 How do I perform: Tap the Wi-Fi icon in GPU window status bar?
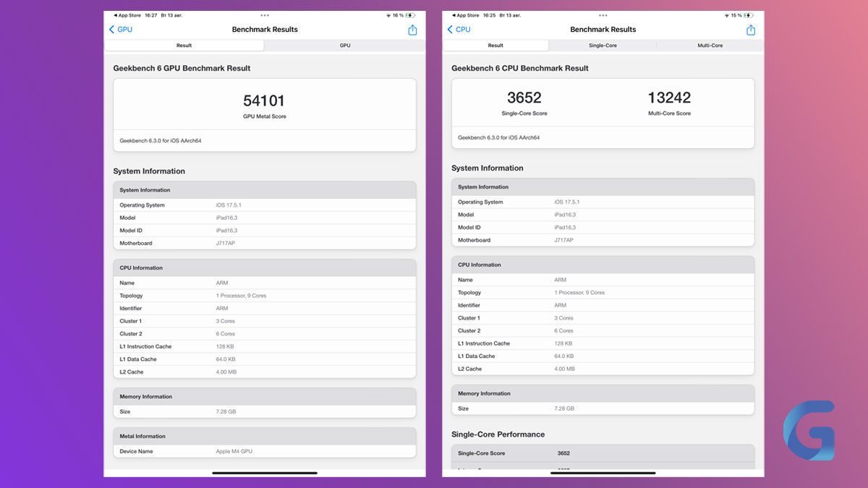388,15
